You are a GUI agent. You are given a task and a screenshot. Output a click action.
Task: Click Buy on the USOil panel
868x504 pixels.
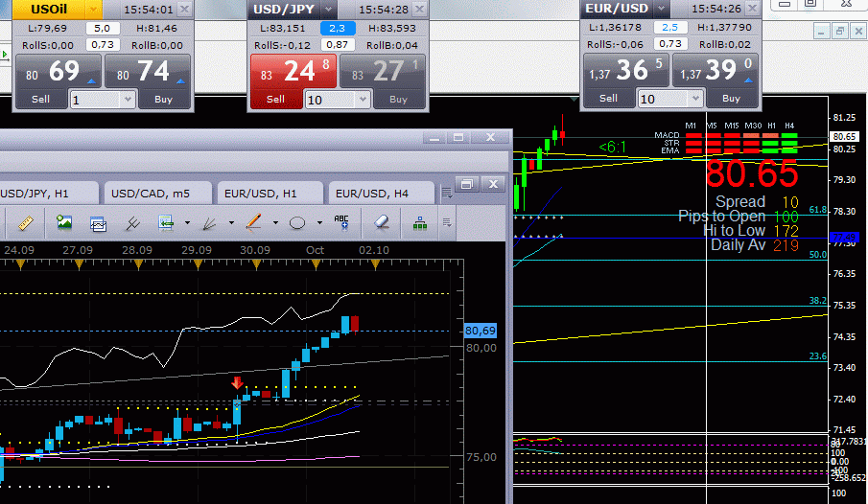[x=165, y=99]
